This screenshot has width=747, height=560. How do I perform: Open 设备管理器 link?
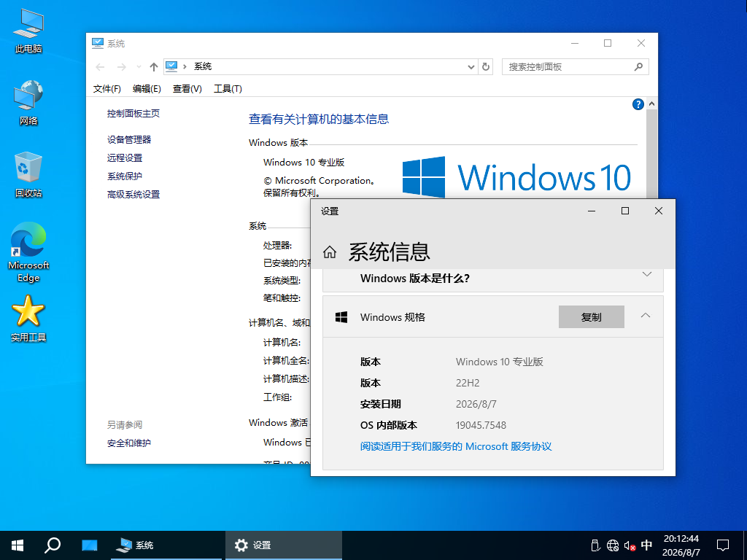(129, 139)
